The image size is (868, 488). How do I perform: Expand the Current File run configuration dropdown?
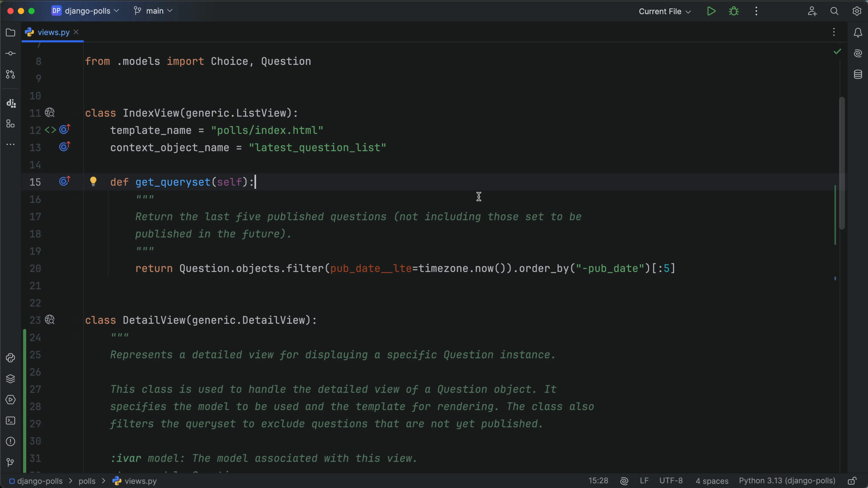[665, 12]
